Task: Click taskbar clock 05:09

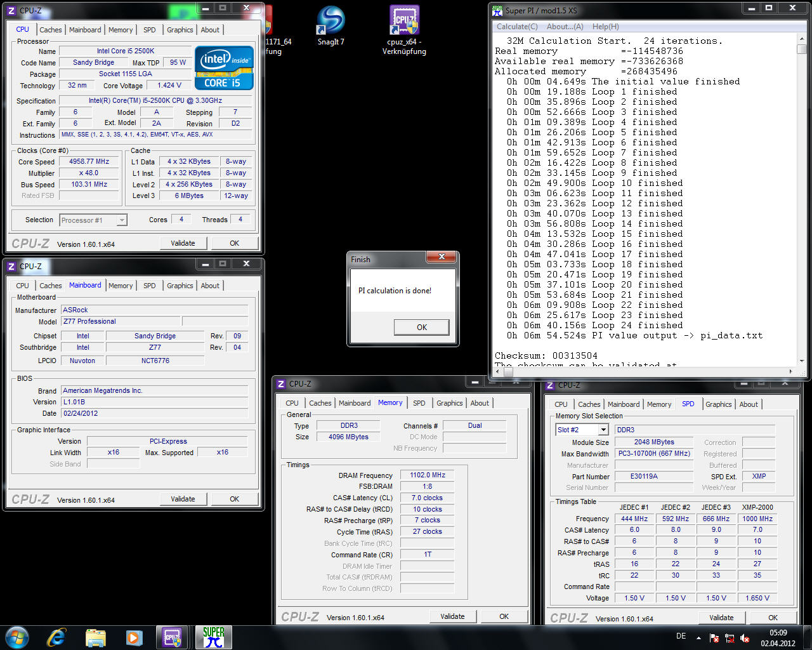Action: coord(778,633)
